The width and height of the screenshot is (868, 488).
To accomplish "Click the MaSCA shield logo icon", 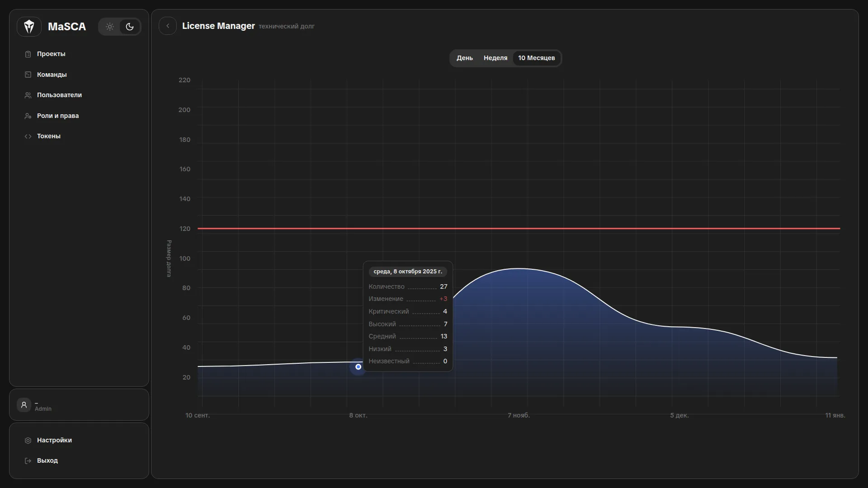I will (x=29, y=27).
